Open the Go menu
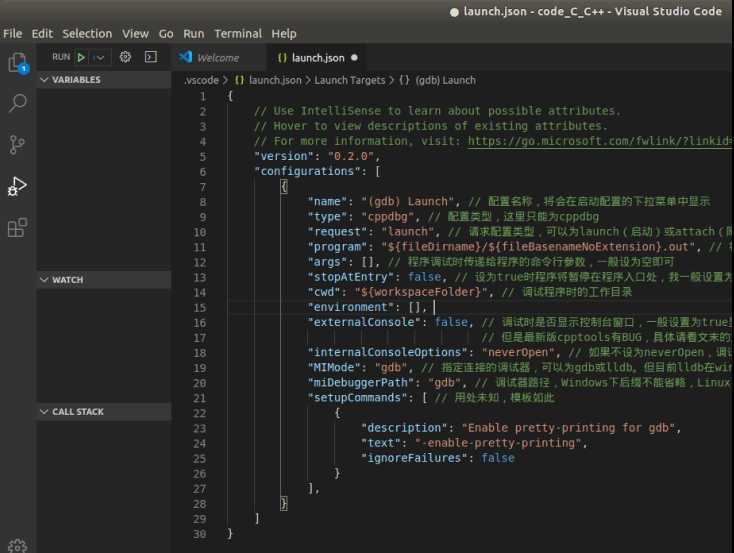This screenshot has height=553, width=734. coord(166,34)
